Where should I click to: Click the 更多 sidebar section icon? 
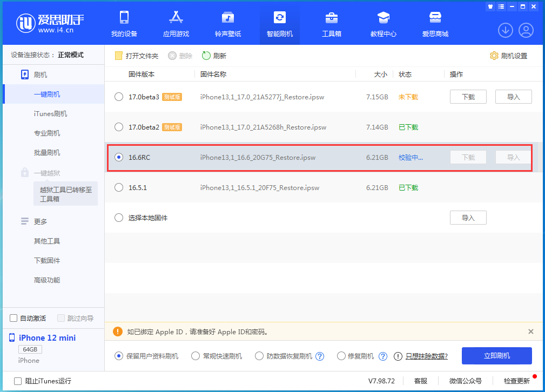point(25,221)
